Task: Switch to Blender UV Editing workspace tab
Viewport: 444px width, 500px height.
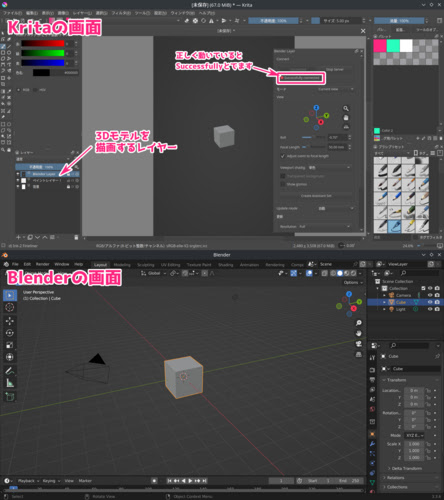Action: coord(170,265)
